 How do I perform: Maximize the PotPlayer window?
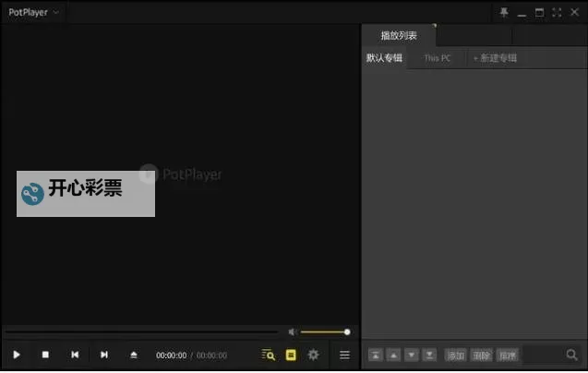539,12
